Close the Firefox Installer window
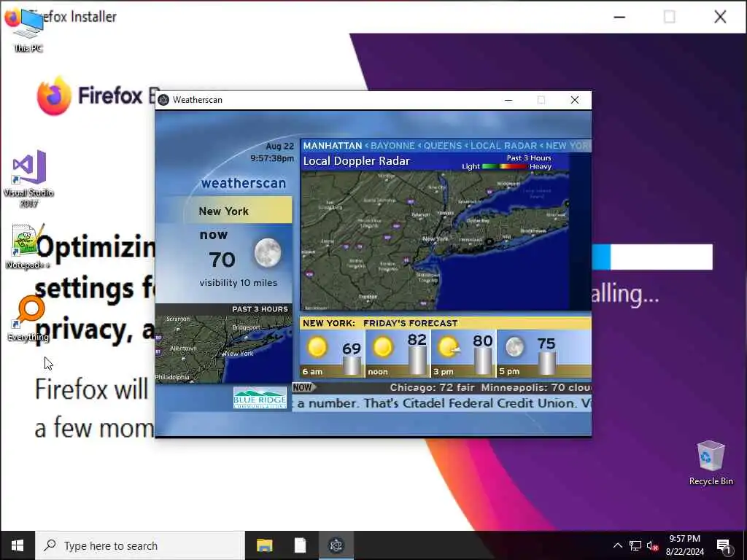 [720, 17]
